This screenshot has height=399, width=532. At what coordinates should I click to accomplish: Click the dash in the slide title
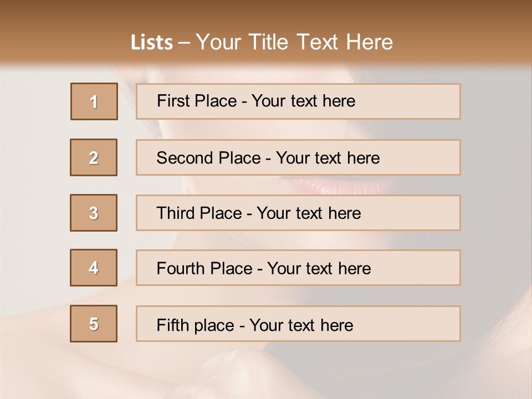click(x=185, y=43)
